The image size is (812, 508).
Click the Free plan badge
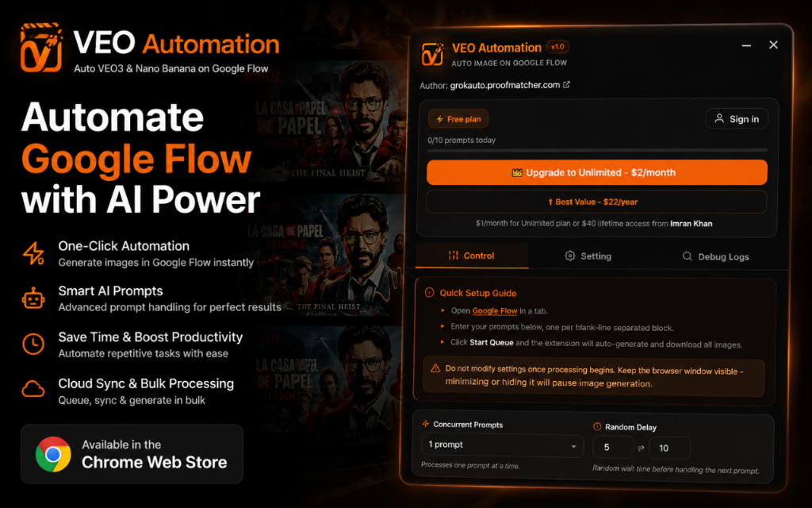point(458,119)
